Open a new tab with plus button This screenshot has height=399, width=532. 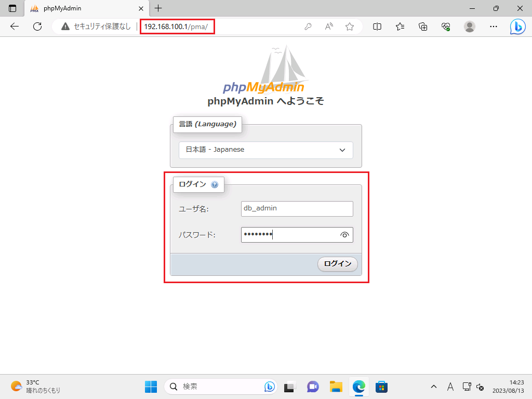pyautogui.click(x=158, y=8)
